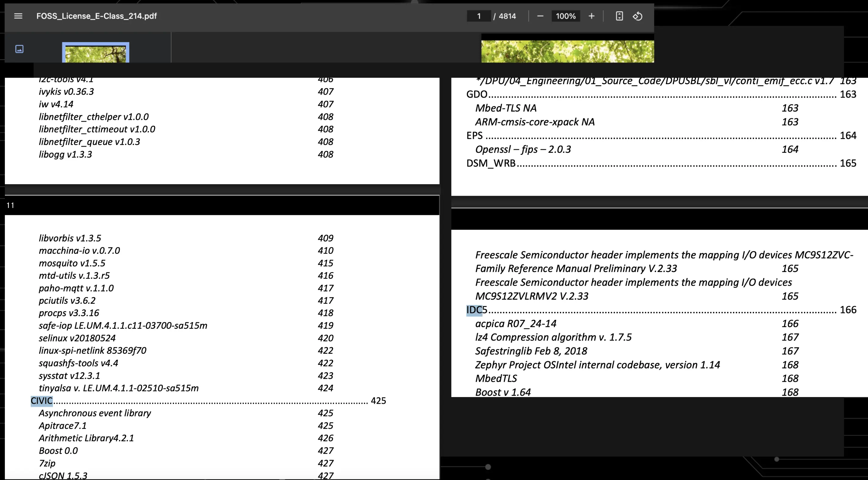Click the zoom in plus icon
The width and height of the screenshot is (868, 480).
pos(591,16)
